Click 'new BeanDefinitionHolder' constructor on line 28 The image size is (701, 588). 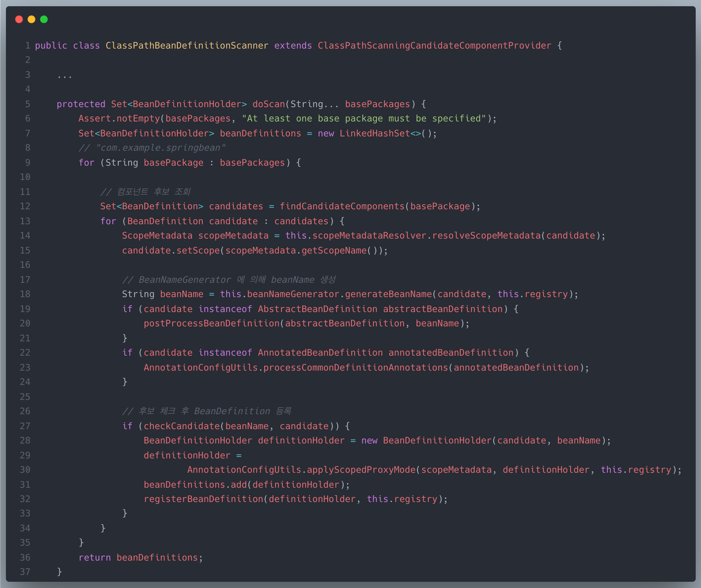coord(427,441)
